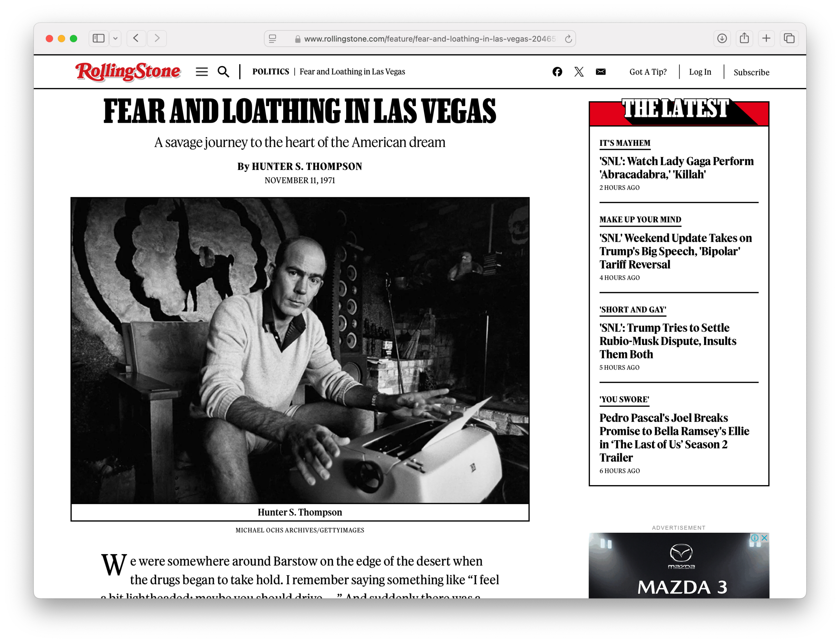Click the Got A Tip? link
This screenshot has height=643, width=840.
point(648,72)
